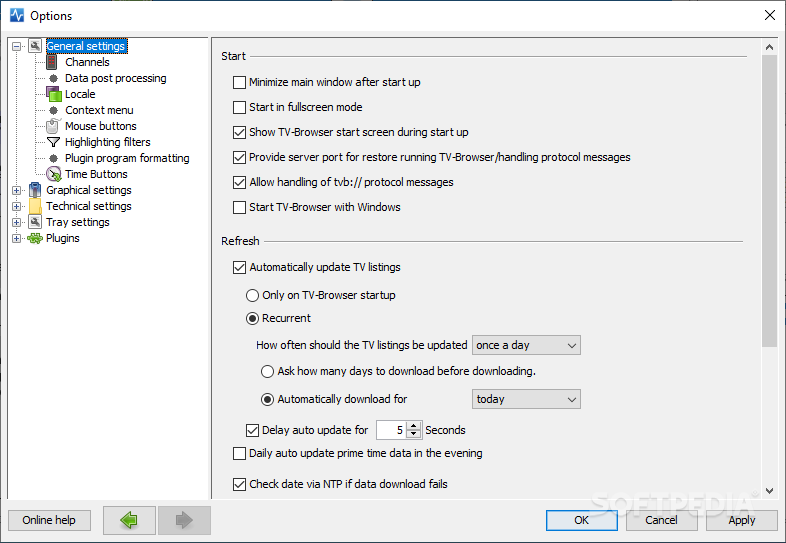Open Plugin program formatting settings

127,158
